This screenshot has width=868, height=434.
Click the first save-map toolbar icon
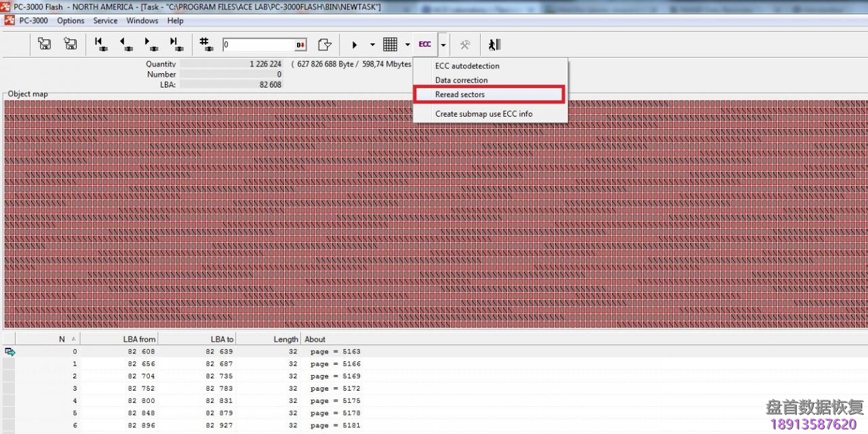point(45,44)
